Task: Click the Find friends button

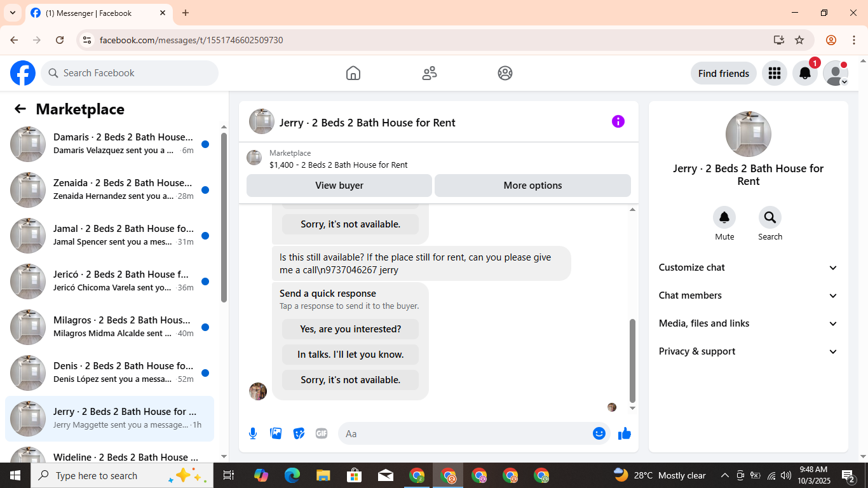Action: tap(724, 73)
